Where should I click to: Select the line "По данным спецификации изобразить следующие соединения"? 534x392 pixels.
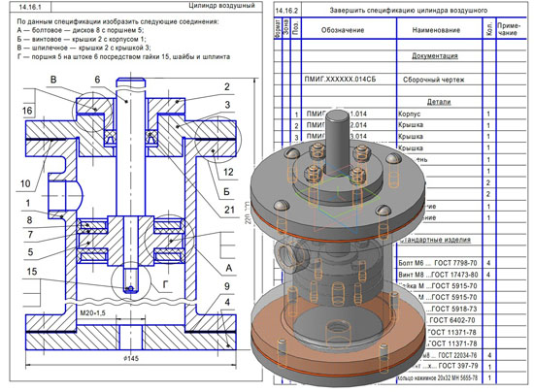pyautogui.click(x=117, y=21)
